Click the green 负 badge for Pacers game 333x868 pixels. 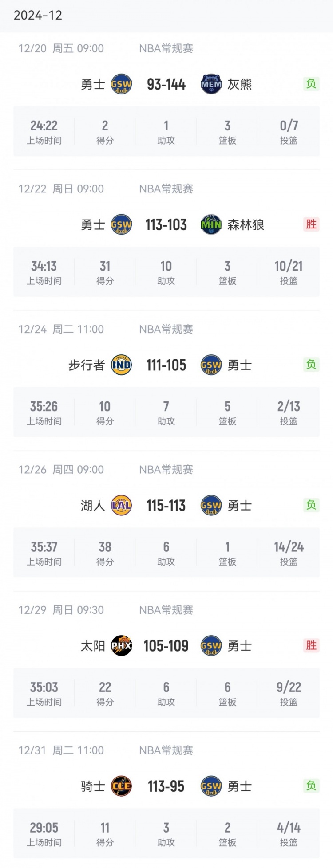[311, 365]
